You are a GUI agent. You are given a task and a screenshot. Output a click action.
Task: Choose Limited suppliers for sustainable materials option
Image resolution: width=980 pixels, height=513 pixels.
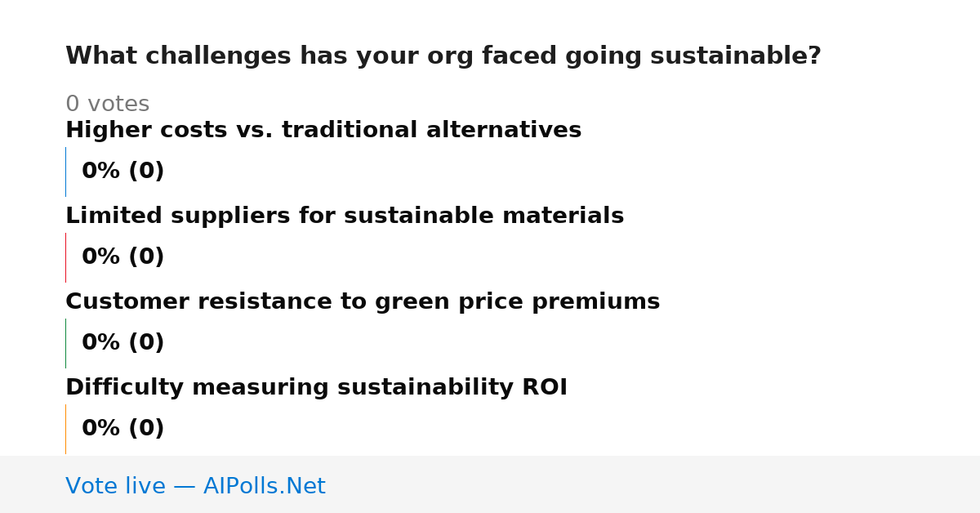pyautogui.click(x=345, y=216)
